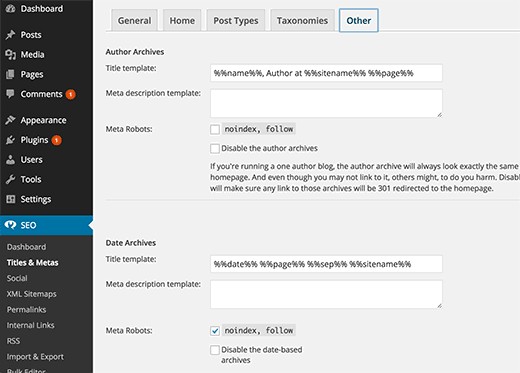Go to the Import & Export submenu link
Screen dimensions: 520x373
pyautogui.click(x=35, y=357)
